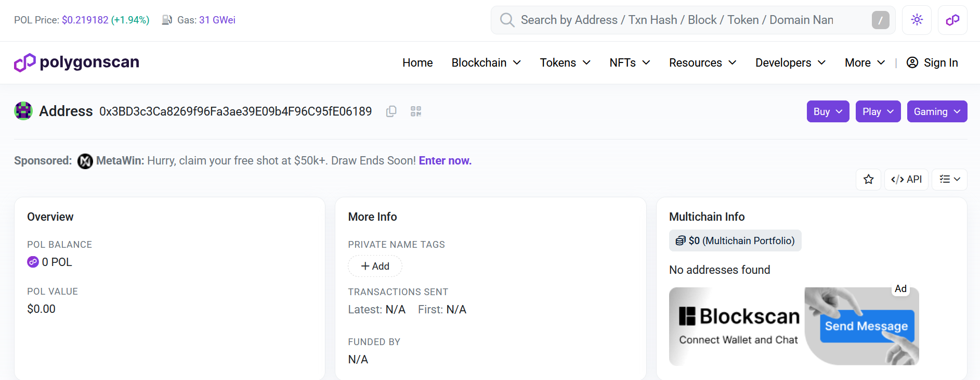The width and height of the screenshot is (980, 380).
Task: Focus the address search field
Action: pos(692,20)
